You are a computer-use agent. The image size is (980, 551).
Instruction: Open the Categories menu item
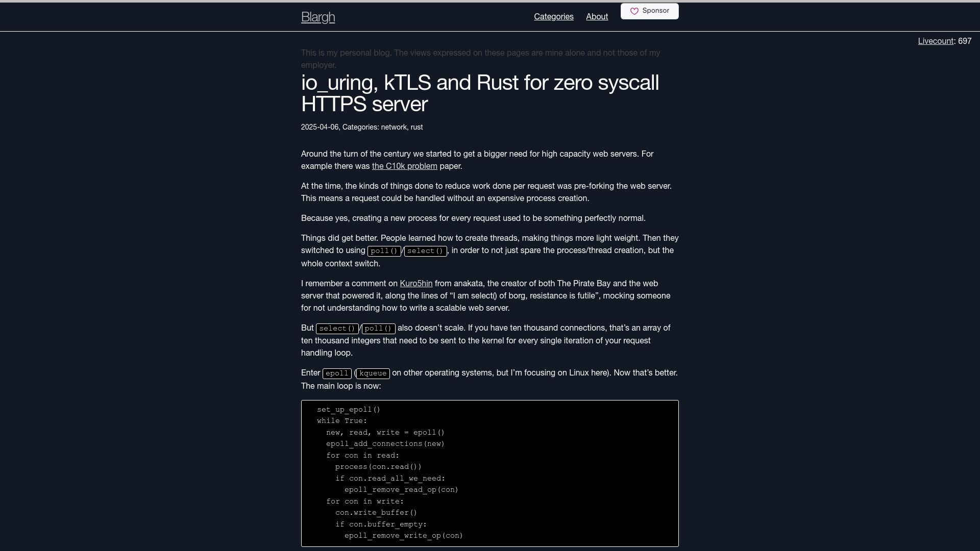[x=554, y=17]
